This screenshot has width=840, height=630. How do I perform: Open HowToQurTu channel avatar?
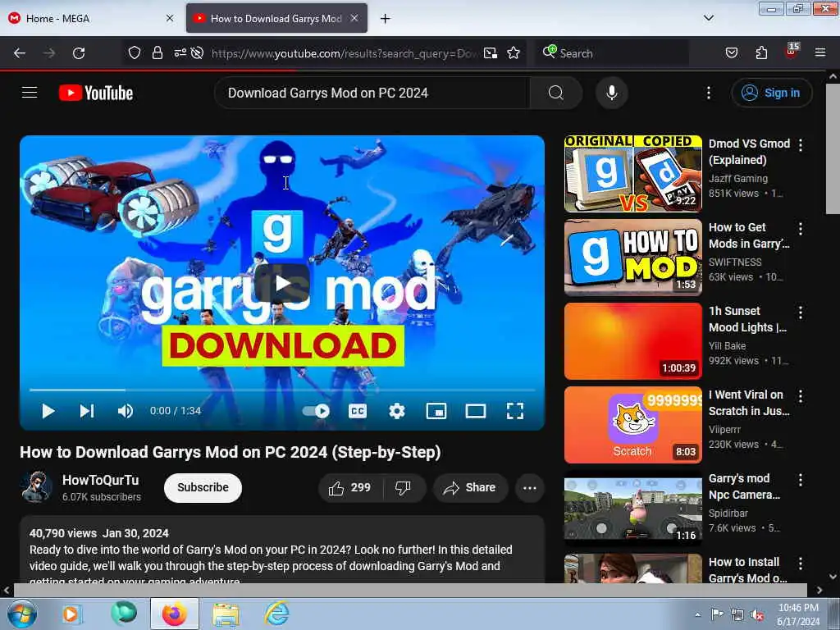pos(36,487)
